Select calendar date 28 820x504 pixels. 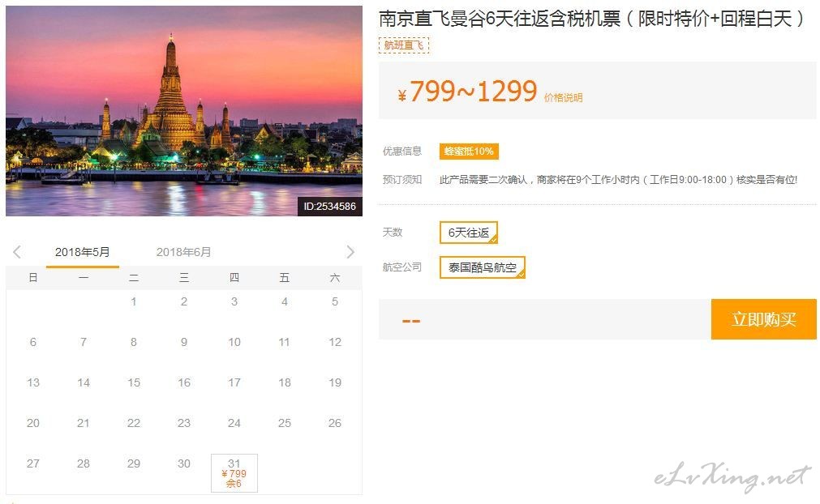click(84, 463)
